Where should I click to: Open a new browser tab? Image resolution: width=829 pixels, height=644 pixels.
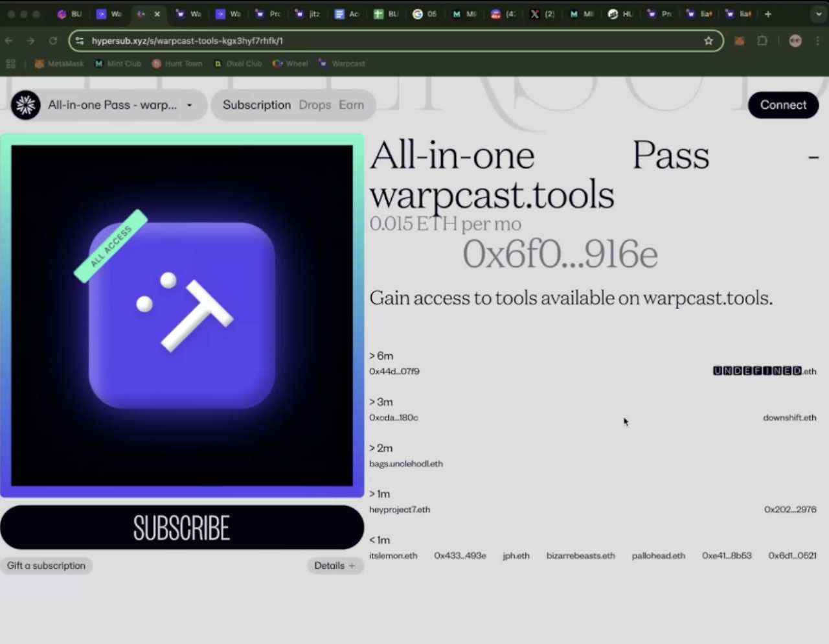tap(768, 14)
